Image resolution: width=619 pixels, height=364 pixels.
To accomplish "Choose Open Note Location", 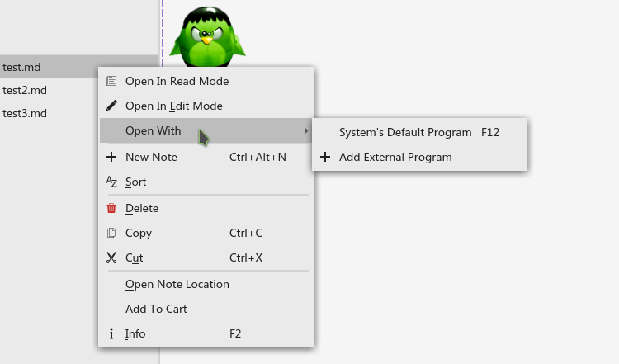I will pos(206,284).
